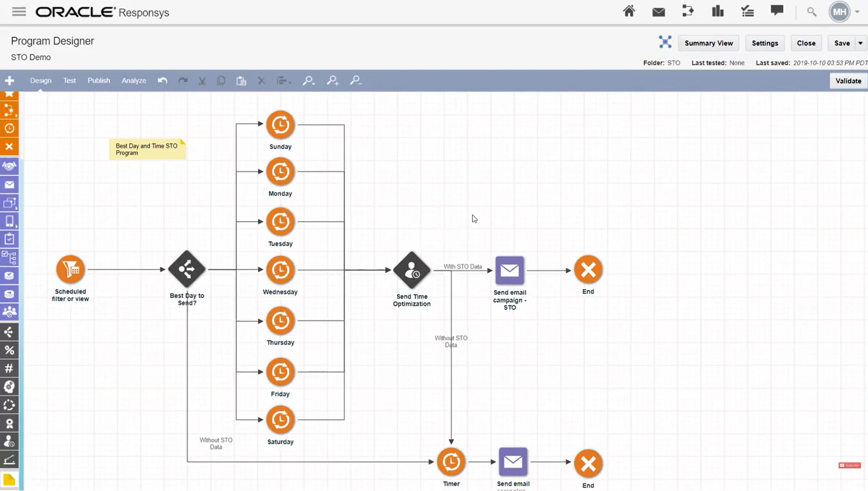Select the overlapping windows palette icon

tap(9, 203)
